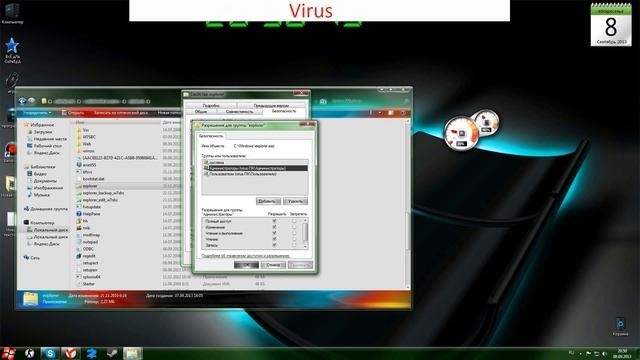640x360 pixels.
Task: Check Deny box for Полный доступ
Action: coord(294,221)
